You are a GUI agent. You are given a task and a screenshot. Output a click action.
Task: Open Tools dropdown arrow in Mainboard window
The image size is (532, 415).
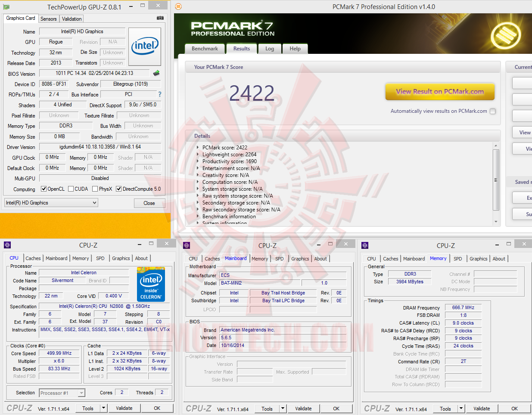(x=283, y=409)
